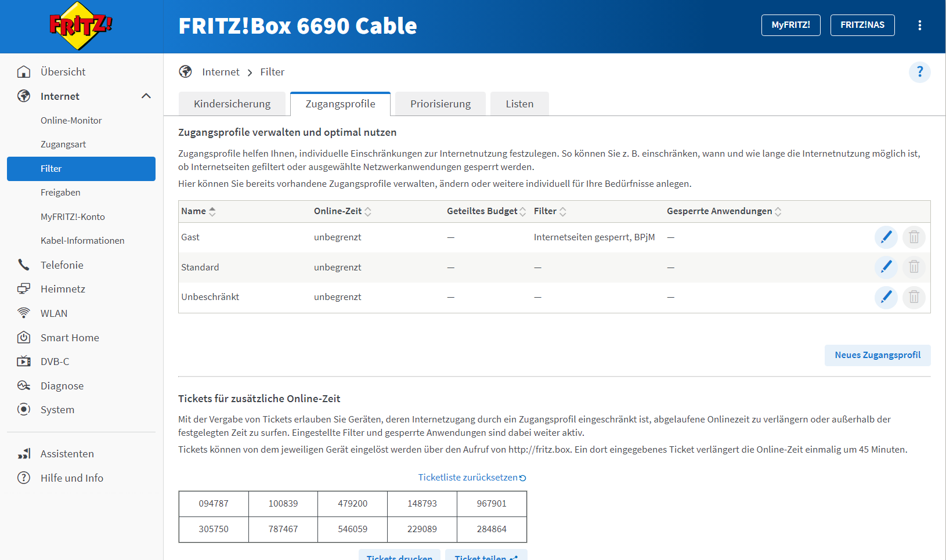Click the DVB-C television icon
Image resolution: width=946 pixels, height=560 pixels.
click(24, 361)
